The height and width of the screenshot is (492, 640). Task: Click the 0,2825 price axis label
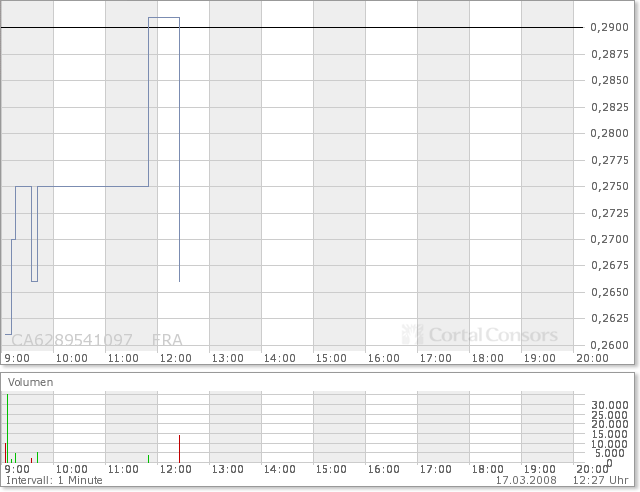coord(609,107)
